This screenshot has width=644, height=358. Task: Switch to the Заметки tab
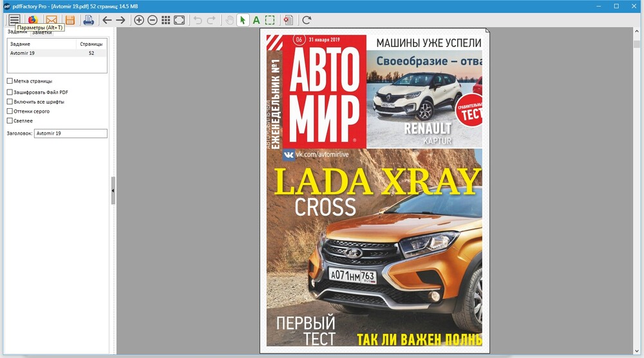tap(43, 32)
